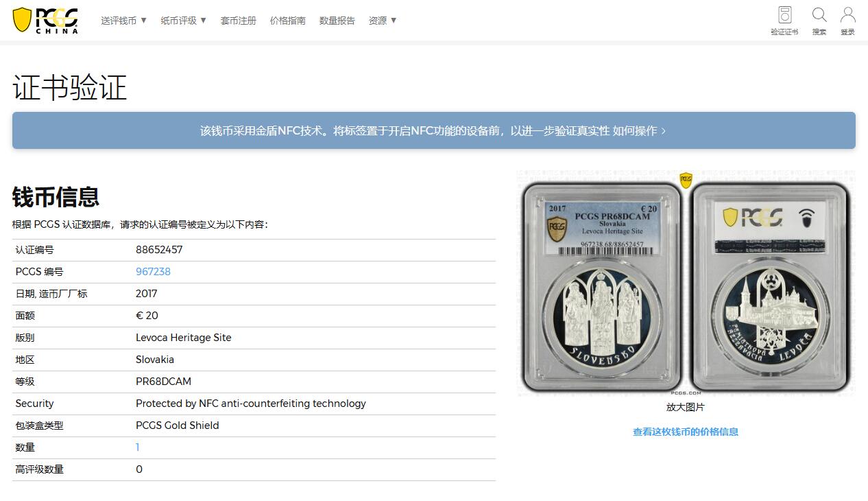Select the region value Slovakia
The width and height of the screenshot is (868, 501).
click(x=155, y=360)
